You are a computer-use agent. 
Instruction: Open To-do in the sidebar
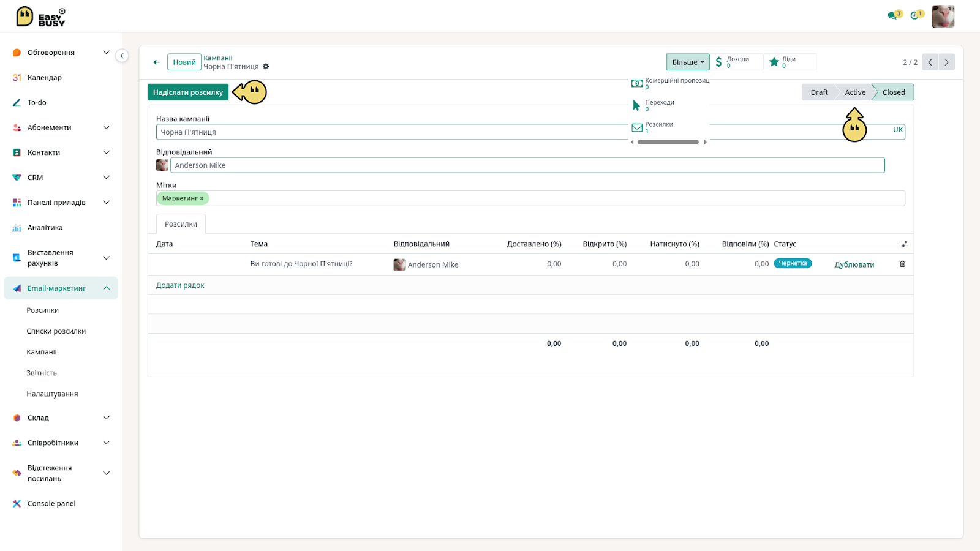click(x=37, y=103)
